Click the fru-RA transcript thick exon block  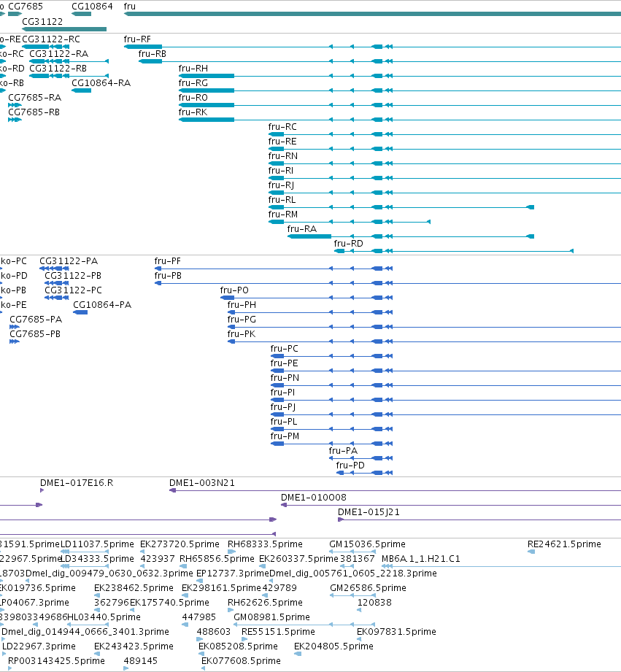click(309, 236)
